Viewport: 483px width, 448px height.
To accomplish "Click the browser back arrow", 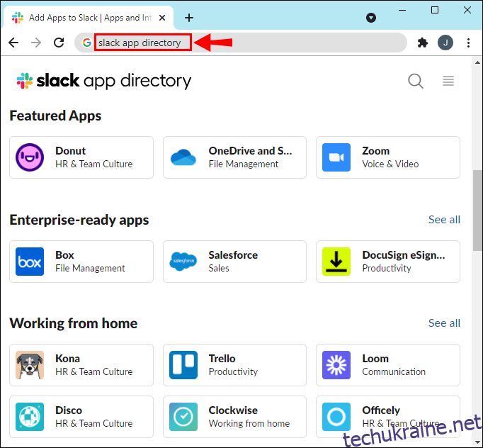I will 13,43.
